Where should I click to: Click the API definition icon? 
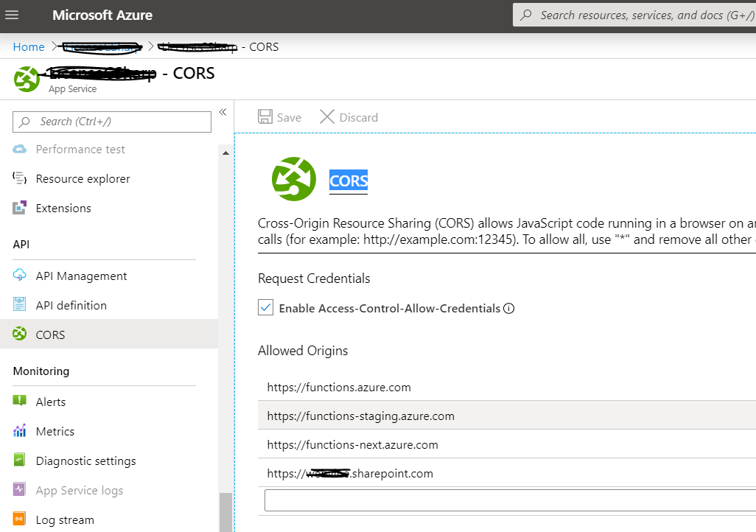point(20,305)
